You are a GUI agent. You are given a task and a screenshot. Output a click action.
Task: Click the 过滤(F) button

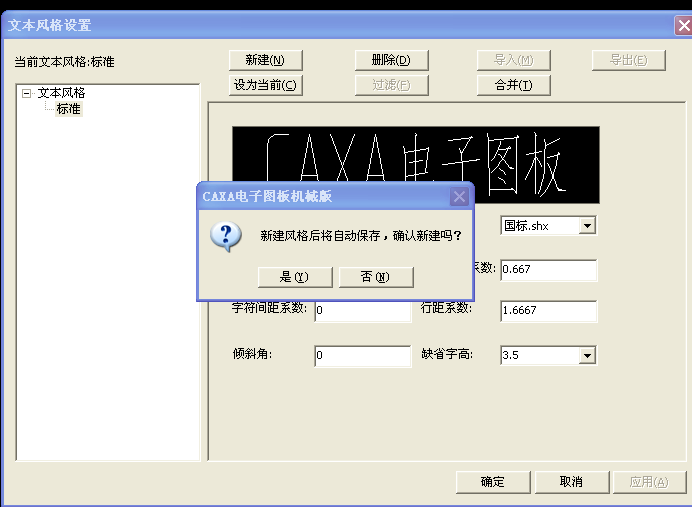(391, 85)
